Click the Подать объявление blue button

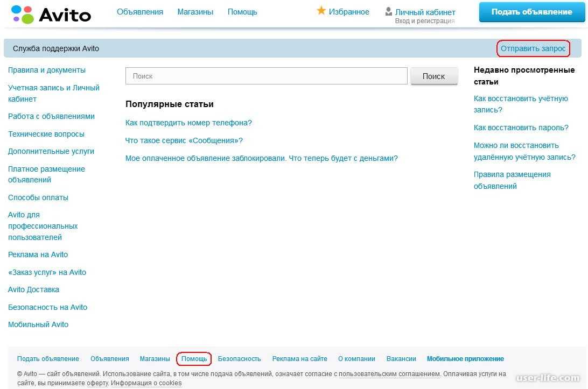pos(532,12)
